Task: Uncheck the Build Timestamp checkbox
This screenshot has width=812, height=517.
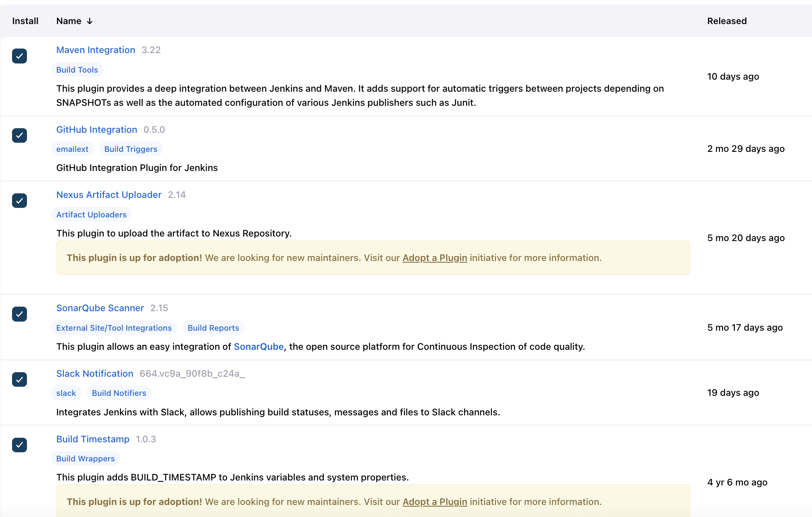Action: (x=19, y=445)
